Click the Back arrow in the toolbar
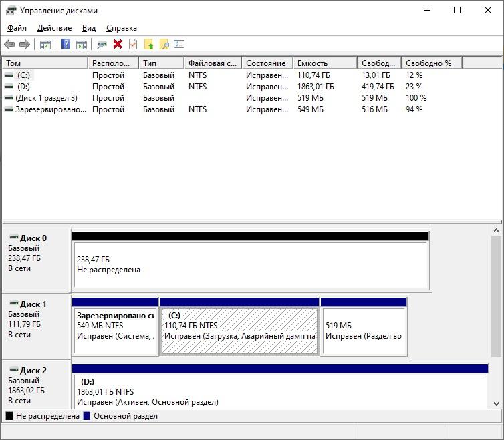 (9, 44)
